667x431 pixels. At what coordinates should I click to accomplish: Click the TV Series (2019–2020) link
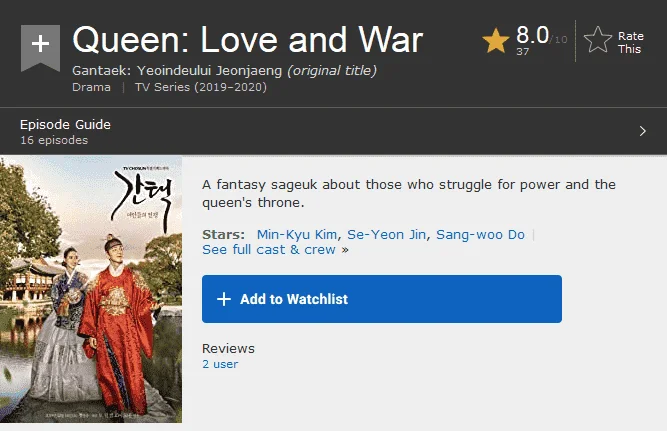201,87
